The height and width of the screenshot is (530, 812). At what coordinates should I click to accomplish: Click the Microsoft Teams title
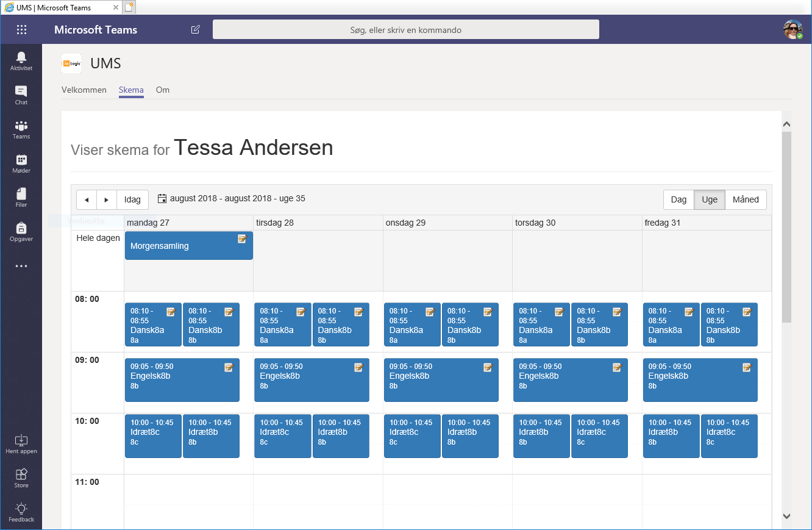tap(96, 29)
